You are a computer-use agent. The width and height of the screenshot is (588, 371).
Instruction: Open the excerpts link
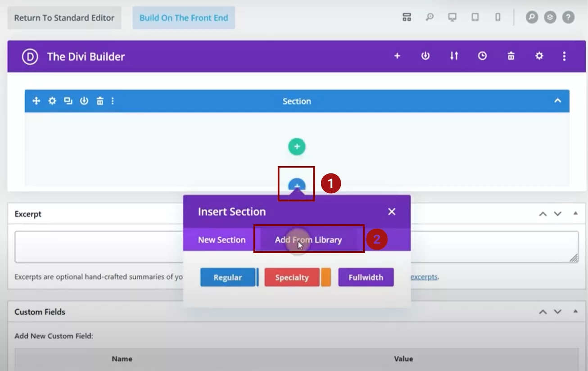coord(424,277)
